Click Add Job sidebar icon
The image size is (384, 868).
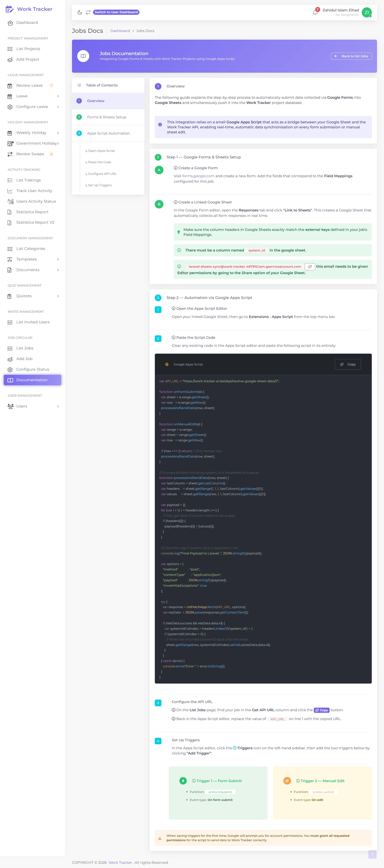pyautogui.click(x=10, y=359)
